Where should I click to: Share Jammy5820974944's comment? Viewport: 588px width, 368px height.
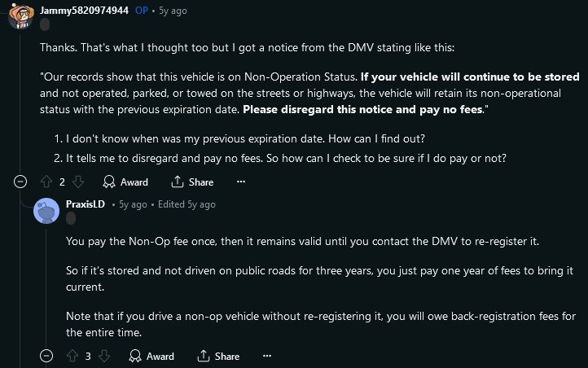click(192, 182)
